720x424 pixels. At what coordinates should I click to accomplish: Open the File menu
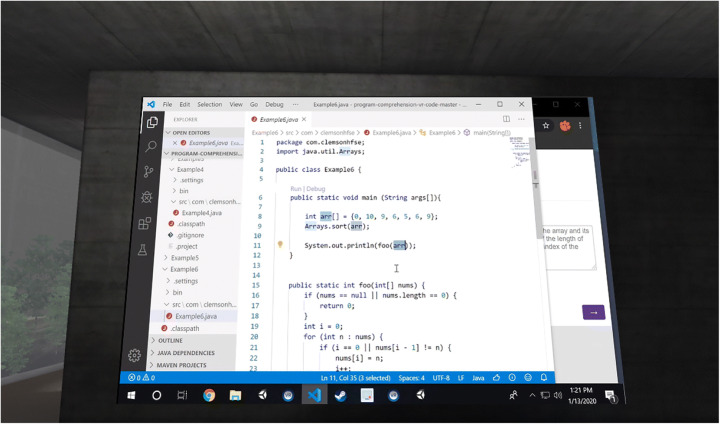[168, 104]
